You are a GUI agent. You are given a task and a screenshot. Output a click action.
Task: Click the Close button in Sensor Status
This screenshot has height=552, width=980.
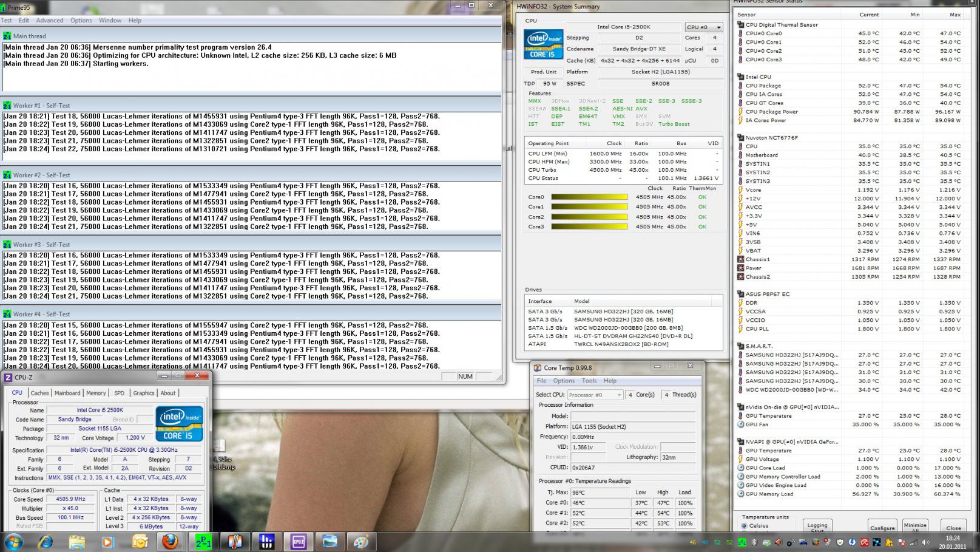tap(954, 526)
